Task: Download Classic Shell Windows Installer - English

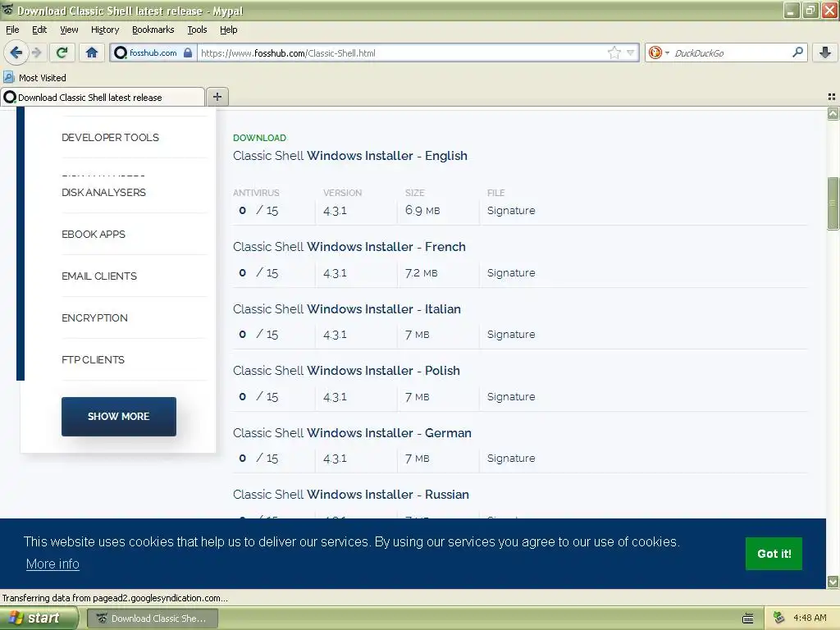Action: (x=349, y=156)
